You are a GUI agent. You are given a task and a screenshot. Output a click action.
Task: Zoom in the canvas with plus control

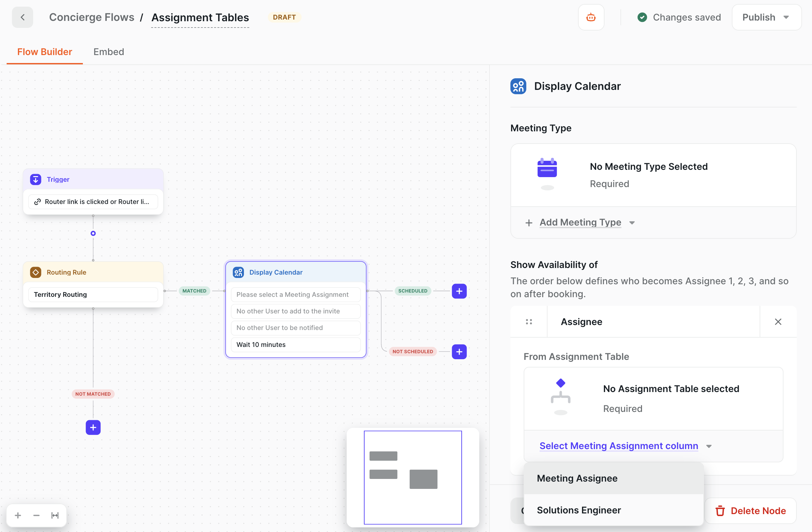click(18, 515)
